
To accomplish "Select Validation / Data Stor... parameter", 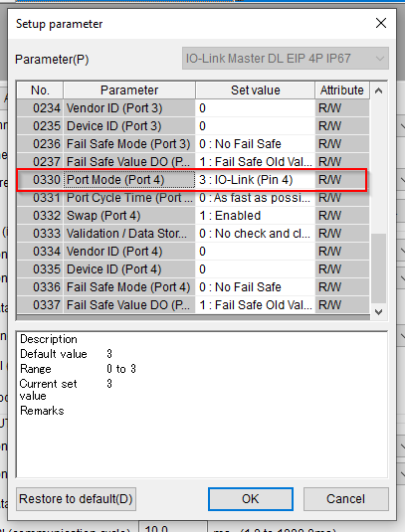I will [x=129, y=234].
